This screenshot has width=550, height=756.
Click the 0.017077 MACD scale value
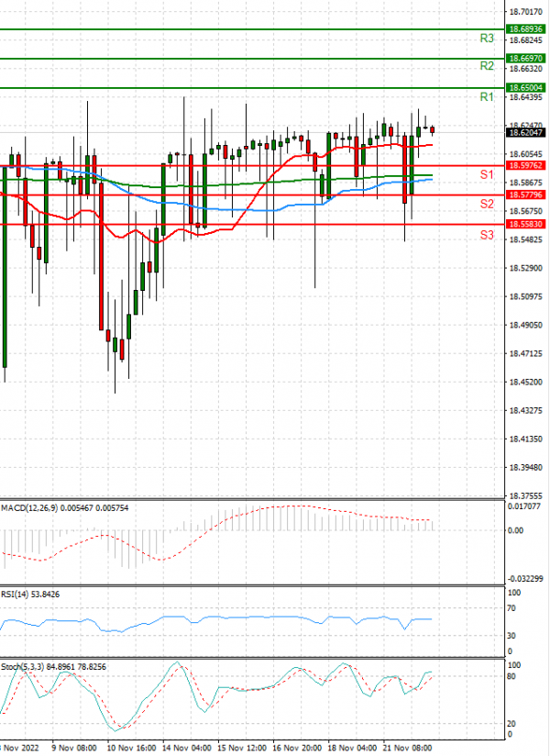point(524,506)
